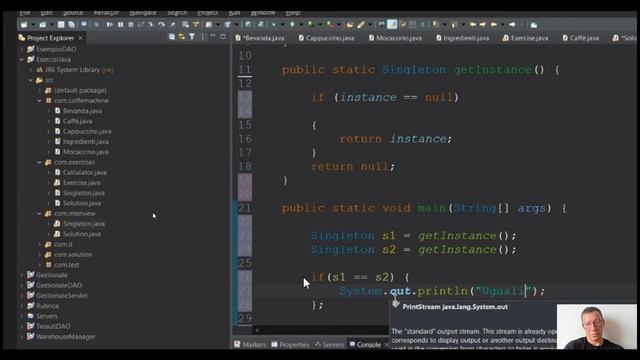Click the Resume debug toolbar icon
Image resolution: width=640 pixels, height=360 pixels.
click(110, 25)
